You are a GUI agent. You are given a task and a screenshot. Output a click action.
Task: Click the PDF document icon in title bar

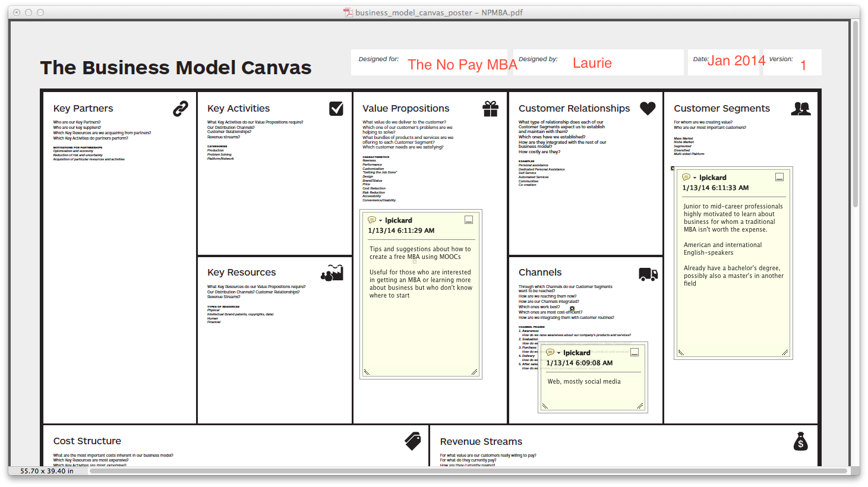click(x=348, y=12)
